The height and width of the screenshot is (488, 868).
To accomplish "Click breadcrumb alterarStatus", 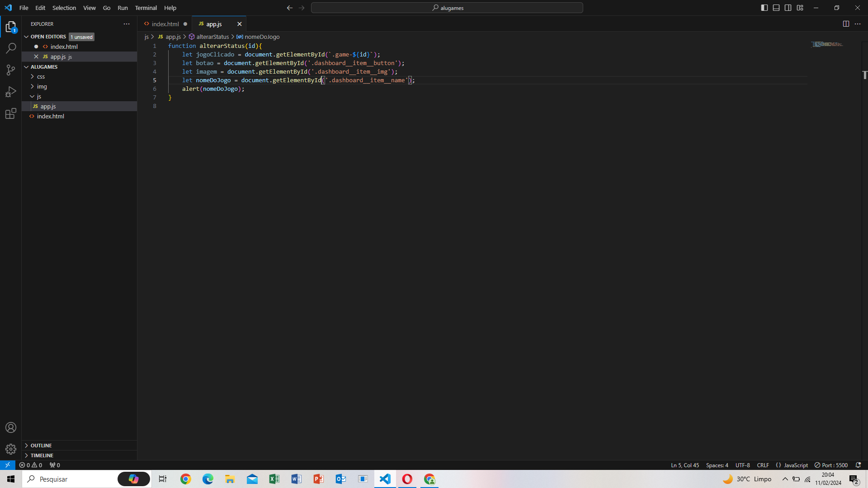I will (x=212, y=37).
